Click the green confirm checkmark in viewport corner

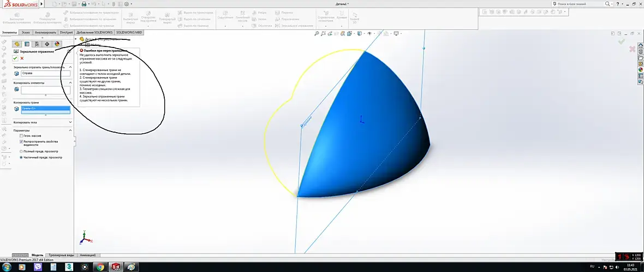(622, 41)
